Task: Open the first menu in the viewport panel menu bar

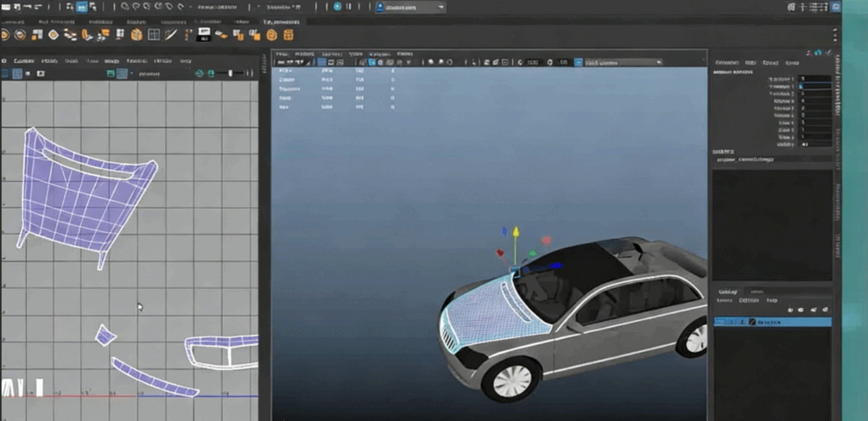Action: (282, 53)
